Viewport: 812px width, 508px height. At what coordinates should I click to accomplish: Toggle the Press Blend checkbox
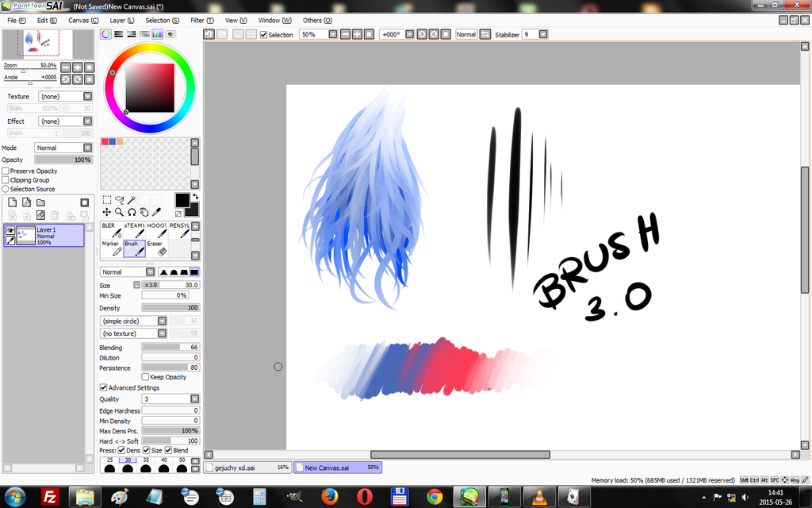tap(168, 450)
